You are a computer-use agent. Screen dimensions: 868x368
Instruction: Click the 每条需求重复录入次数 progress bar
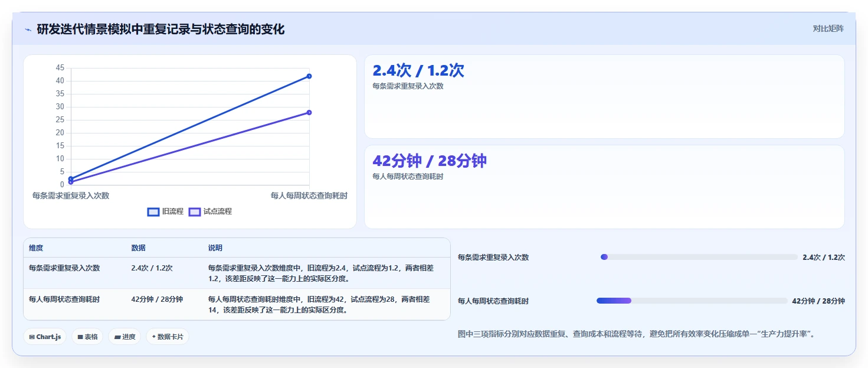[x=699, y=257]
